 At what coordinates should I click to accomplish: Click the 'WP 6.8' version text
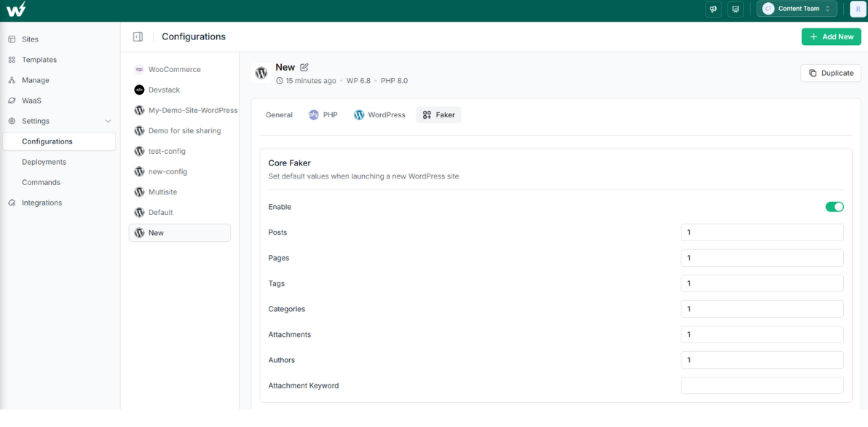(358, 81)
